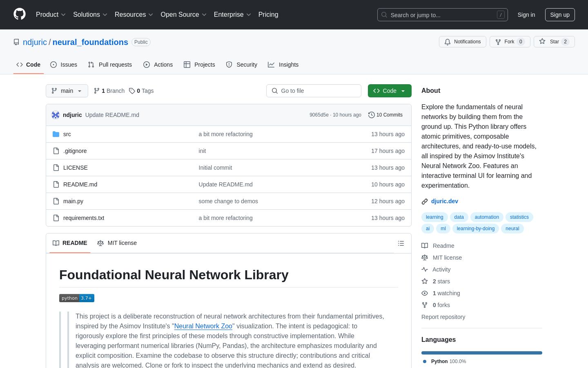Click the ndjuric avatar in commit row
588x368 pixels.
[56, 115]
